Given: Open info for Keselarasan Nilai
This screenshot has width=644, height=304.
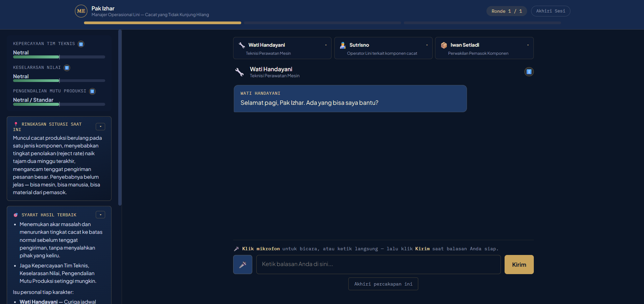Looking at the screenshot, I should pos(67,68).
